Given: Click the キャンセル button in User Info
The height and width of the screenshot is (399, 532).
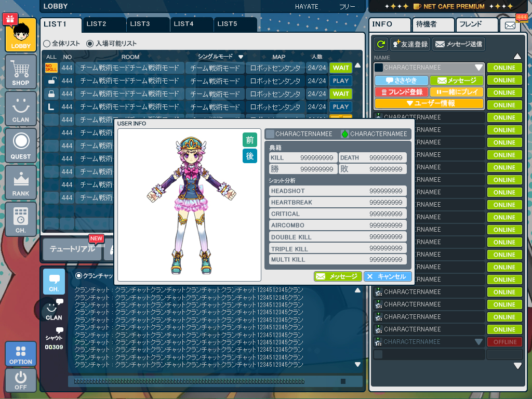Looking at the screenshot, I should 388,276.
